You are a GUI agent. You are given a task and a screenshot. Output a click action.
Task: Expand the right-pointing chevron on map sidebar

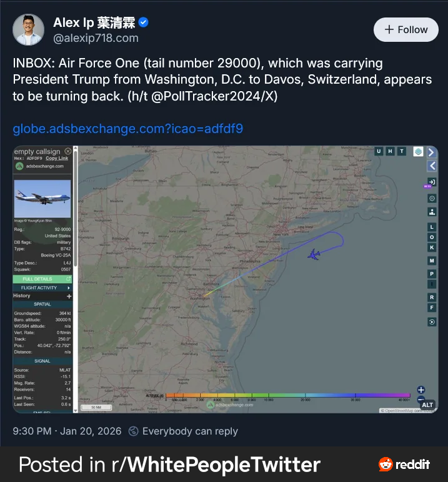432,152
